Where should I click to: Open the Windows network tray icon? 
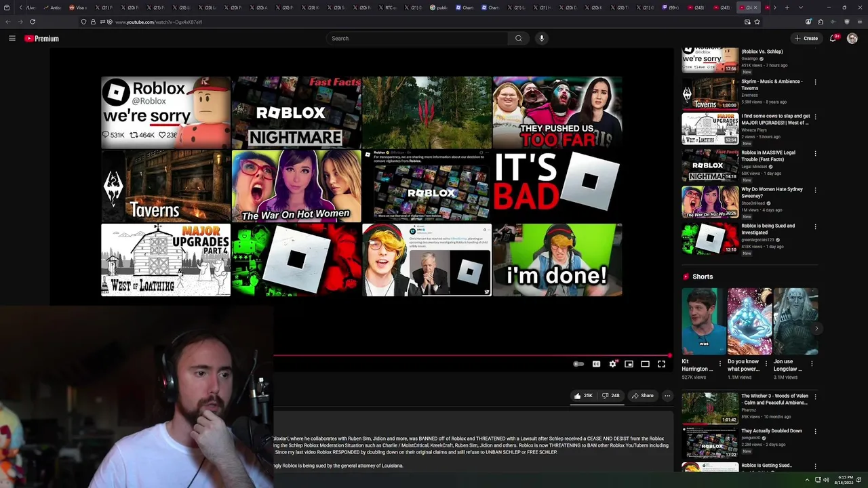(816, 480)
